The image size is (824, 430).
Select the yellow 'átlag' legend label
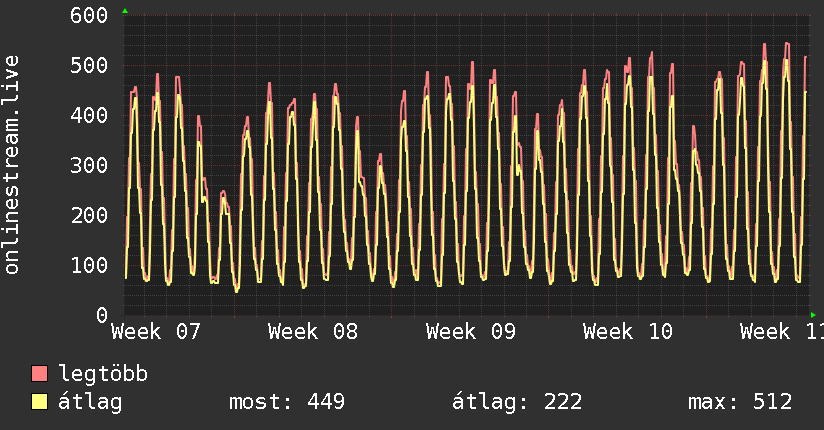tap(90, 402)
